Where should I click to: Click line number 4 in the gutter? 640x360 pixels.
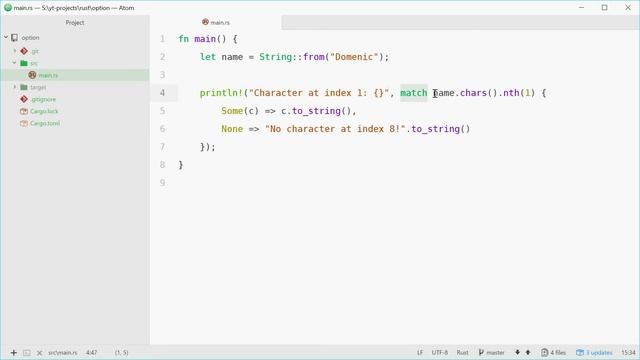162,93
